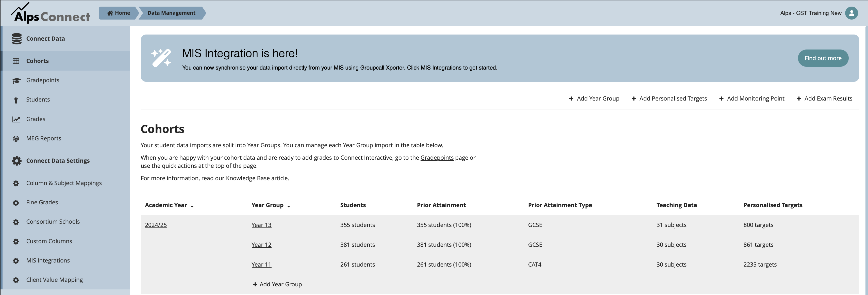Click Add Year Group under Year 11
The image size is (868, 295).
click(277, 284)
